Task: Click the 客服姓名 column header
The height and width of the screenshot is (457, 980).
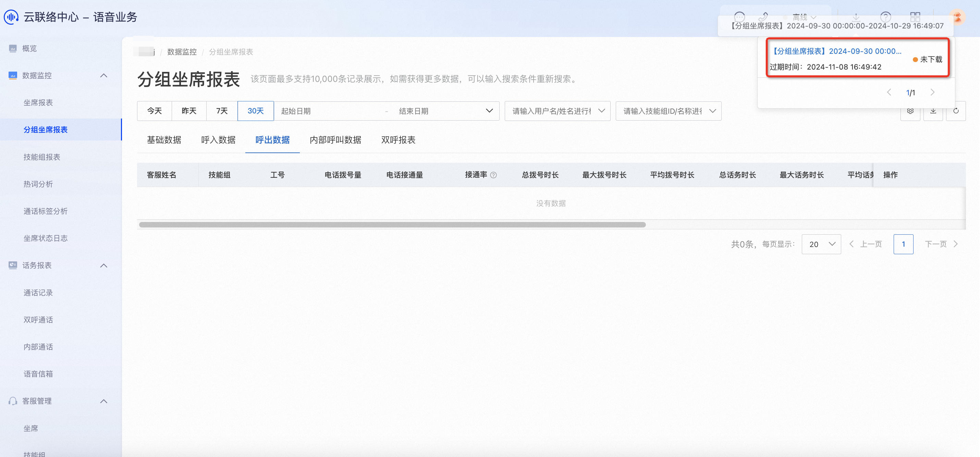Action: 162,175
